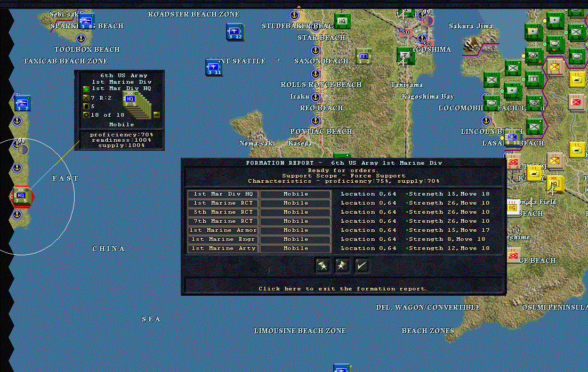Click "readiness:100%" in the unit panel
588x372 pixels.
tap(122, 140)
